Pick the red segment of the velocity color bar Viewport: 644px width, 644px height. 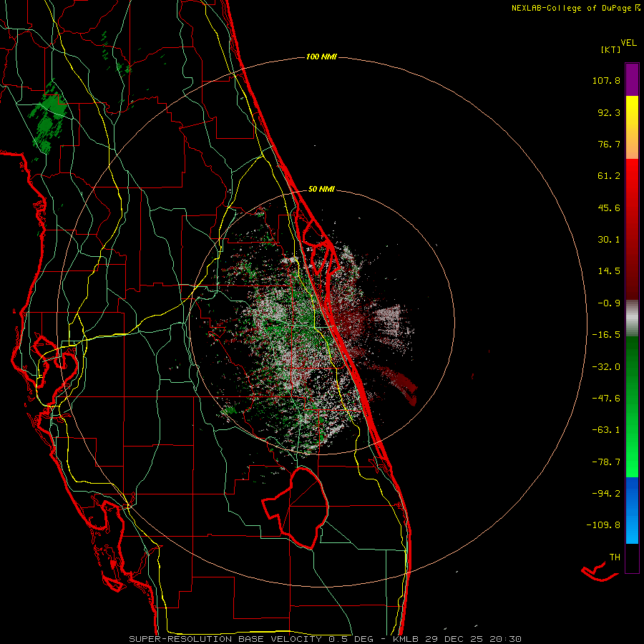point(632,229)
